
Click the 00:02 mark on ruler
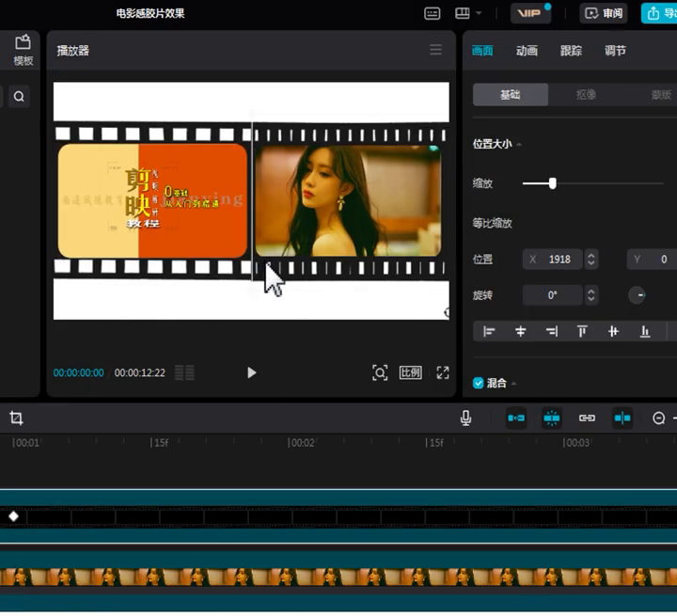click(x=301, y=443)
